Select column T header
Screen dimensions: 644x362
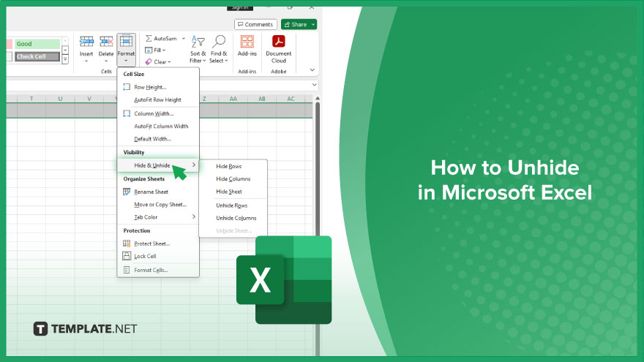(31, 99)
